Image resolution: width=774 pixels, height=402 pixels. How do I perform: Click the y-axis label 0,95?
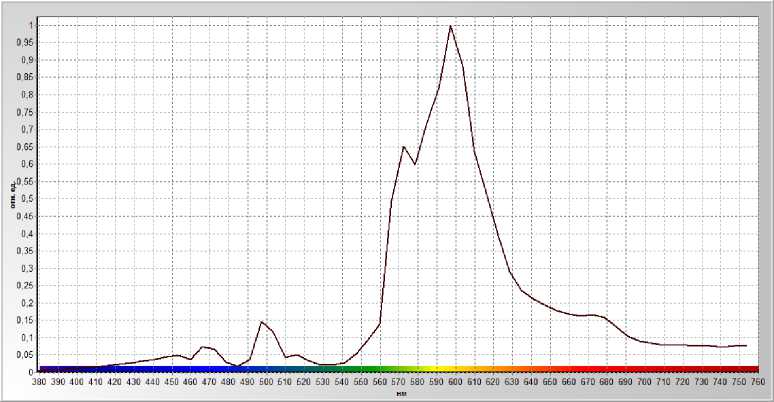[x=26, y=42]
